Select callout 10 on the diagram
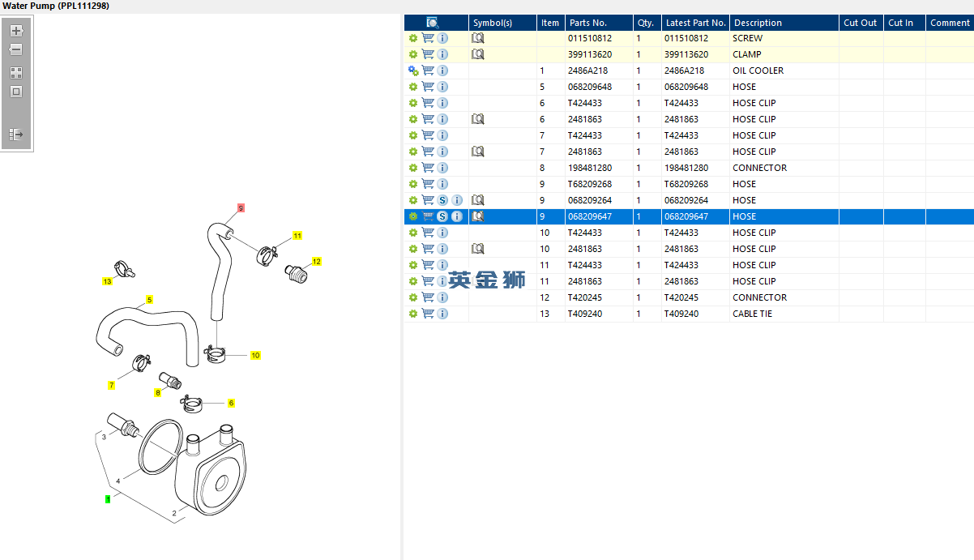This screenshot has height=560, width=974. (x=255, y=355)
